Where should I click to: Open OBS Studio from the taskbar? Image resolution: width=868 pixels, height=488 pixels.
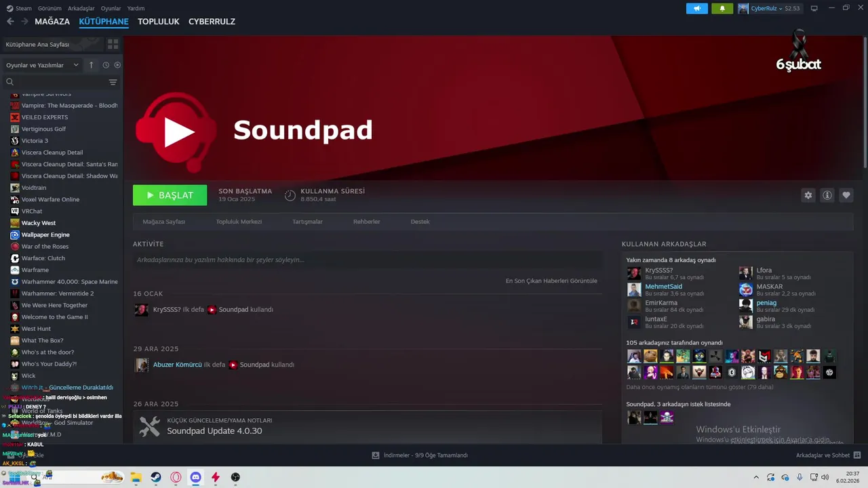point(235,477)
